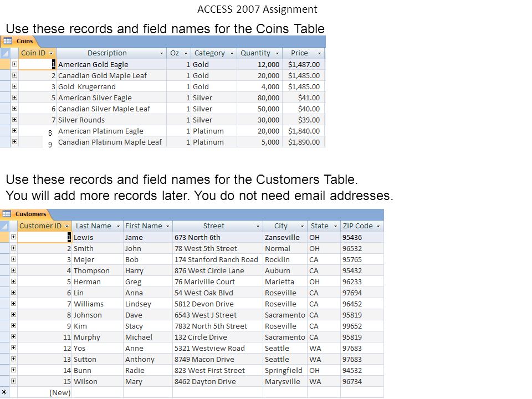Expand the Canadian Silver Maple Leaf record
The height and width of the screenshot is (399, 532).
14,109
